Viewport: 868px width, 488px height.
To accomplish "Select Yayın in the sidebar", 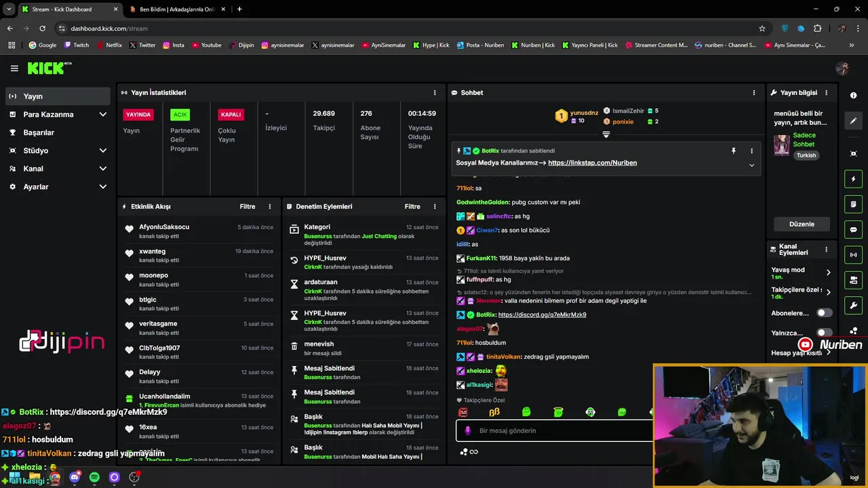I will [x=58, y=96].
